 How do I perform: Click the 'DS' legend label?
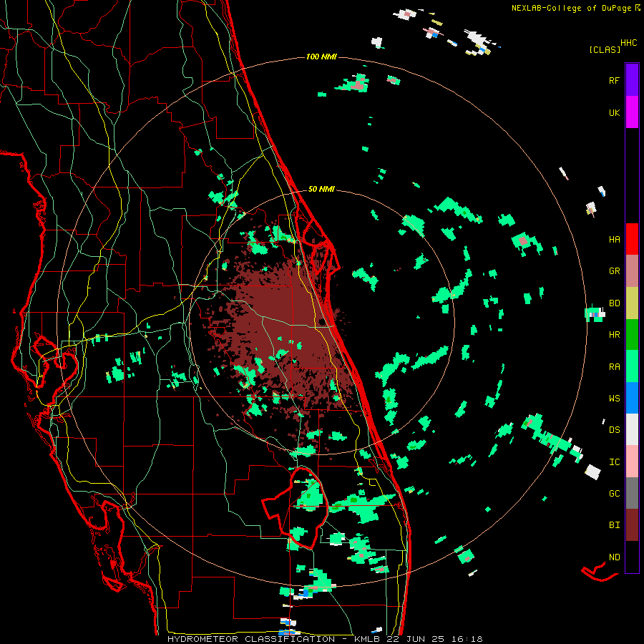click(614, 430)
